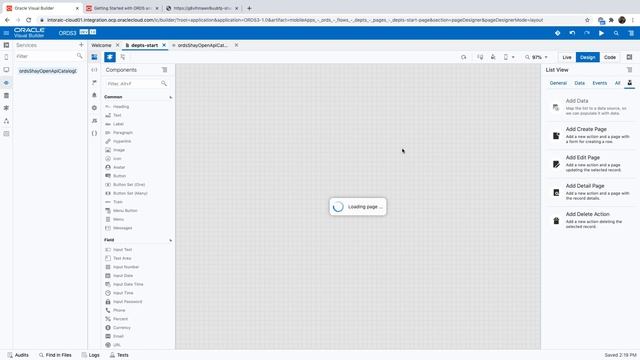This screenshot has width=640, height=360.
Task: Open the JSON braces editor icon
Action: (x=94, y=133)
